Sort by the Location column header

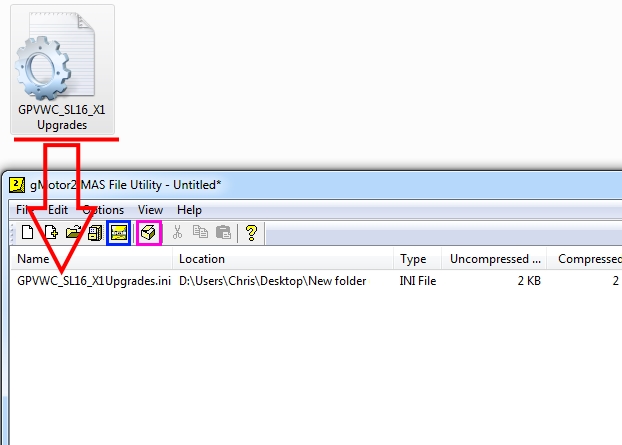click(283, 259)
